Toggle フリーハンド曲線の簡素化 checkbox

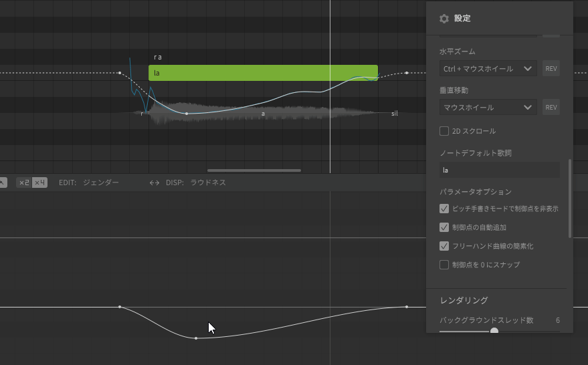pos(444,246)
